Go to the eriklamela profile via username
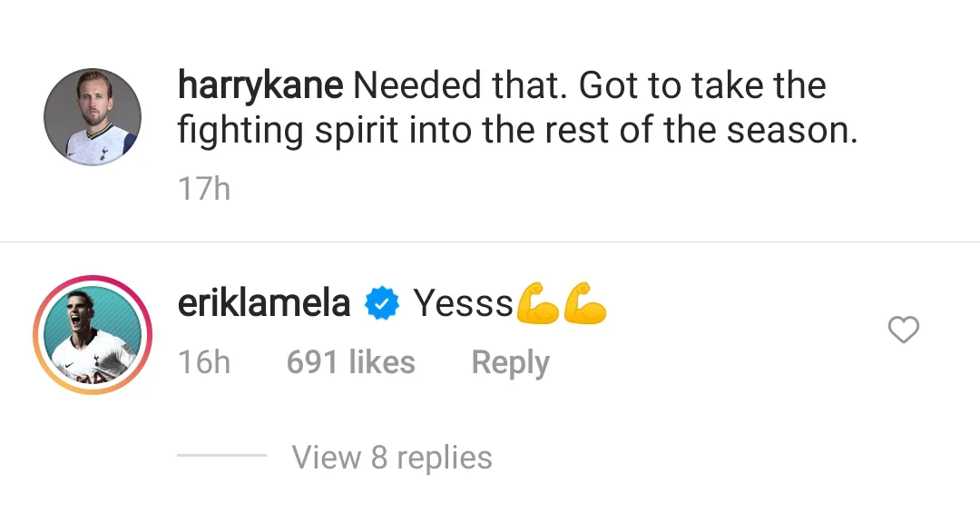Screen dimensions: 980x513 (x=264, y=303)
